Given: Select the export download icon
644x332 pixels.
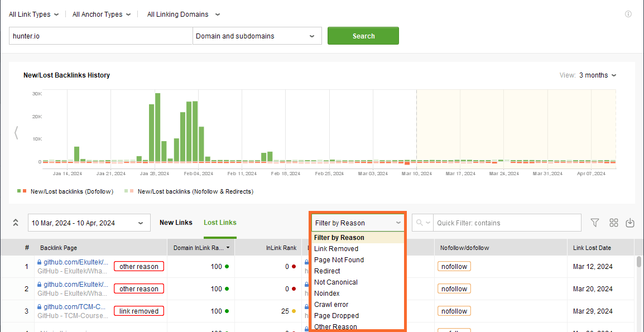Looking at the screenshot, I should coord(630,223).
